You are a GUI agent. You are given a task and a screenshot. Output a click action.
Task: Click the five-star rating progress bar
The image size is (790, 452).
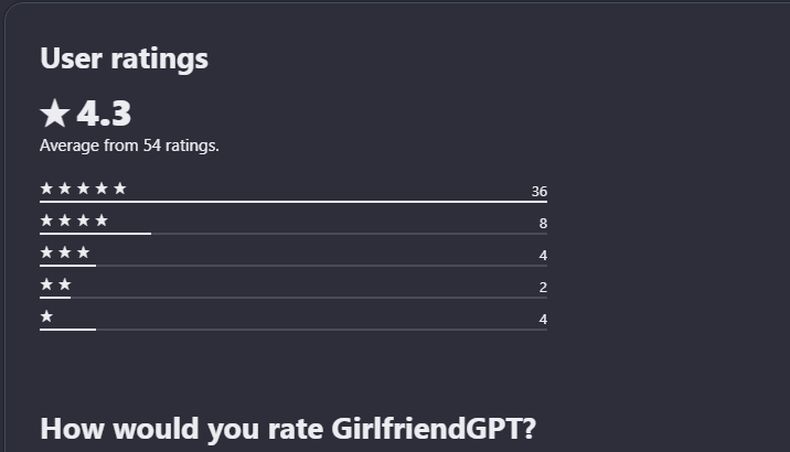point(293,201)
